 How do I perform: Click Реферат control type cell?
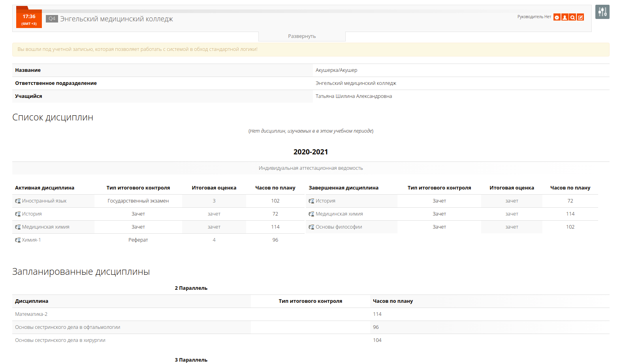coord(138,240)
